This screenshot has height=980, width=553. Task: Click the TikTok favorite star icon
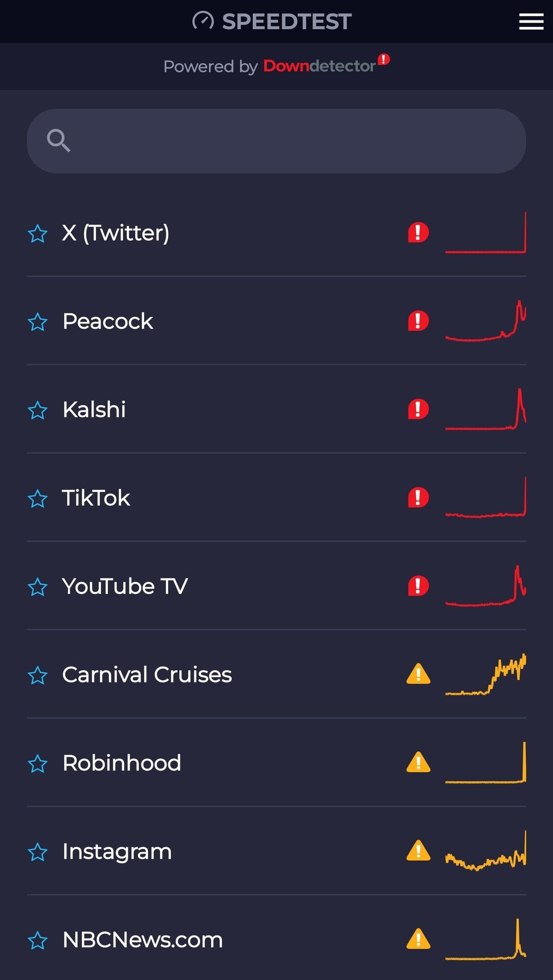point(38,499)
